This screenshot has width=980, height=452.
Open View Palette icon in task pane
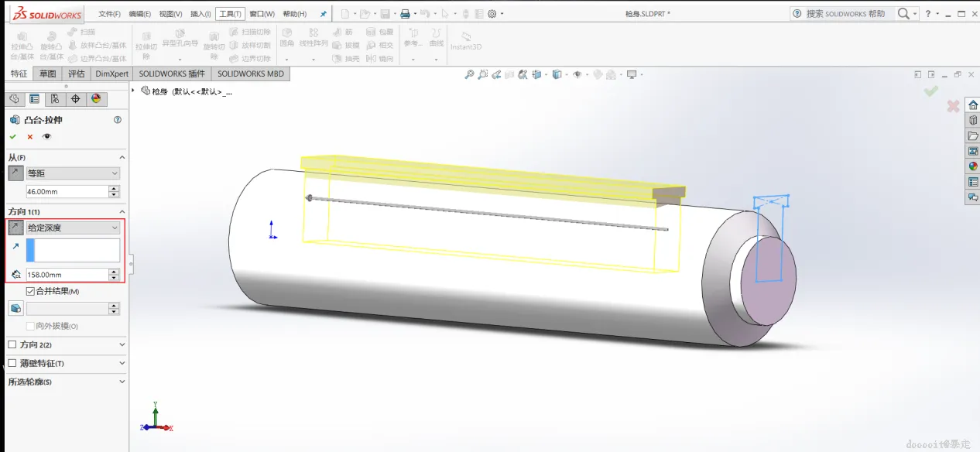973,151
